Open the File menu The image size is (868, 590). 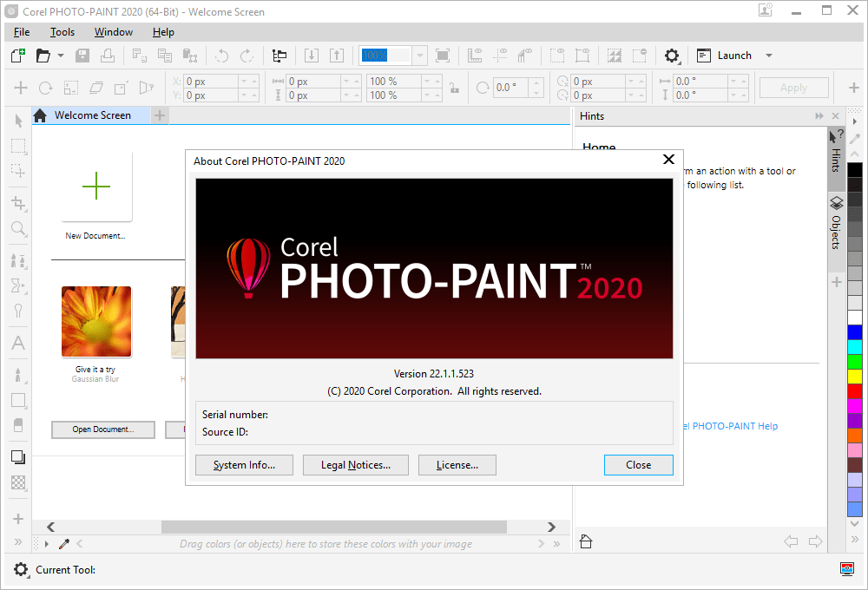(22, 32)
